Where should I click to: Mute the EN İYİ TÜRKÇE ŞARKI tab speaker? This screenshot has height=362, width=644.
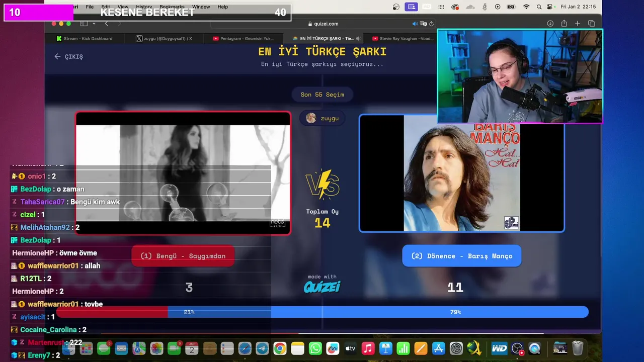coord(358,38)
